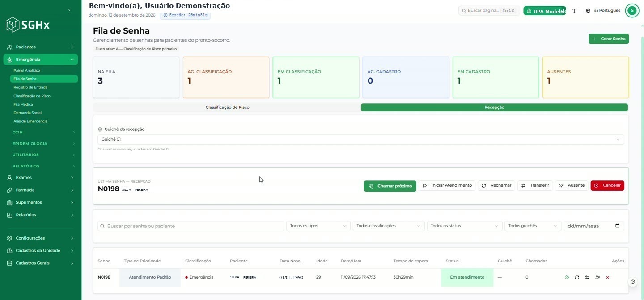Transfer icon in N0198 row actions
The width and height of the screenshot is (644, 300).
(587, 278)
